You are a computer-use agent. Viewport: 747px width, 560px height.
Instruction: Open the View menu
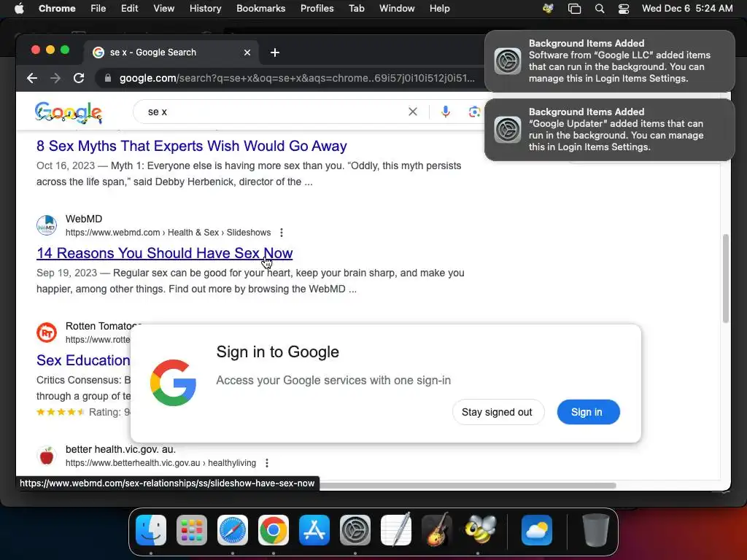point(164,9)
